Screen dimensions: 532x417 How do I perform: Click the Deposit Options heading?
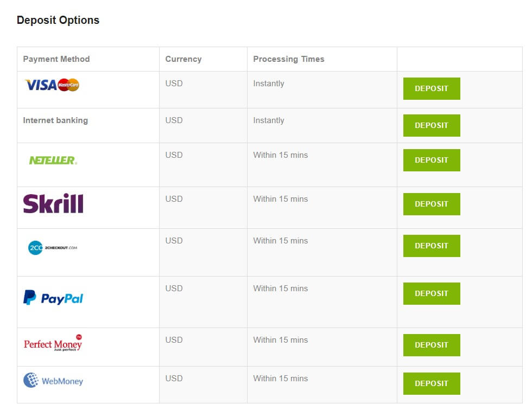[x=58, y=20]
